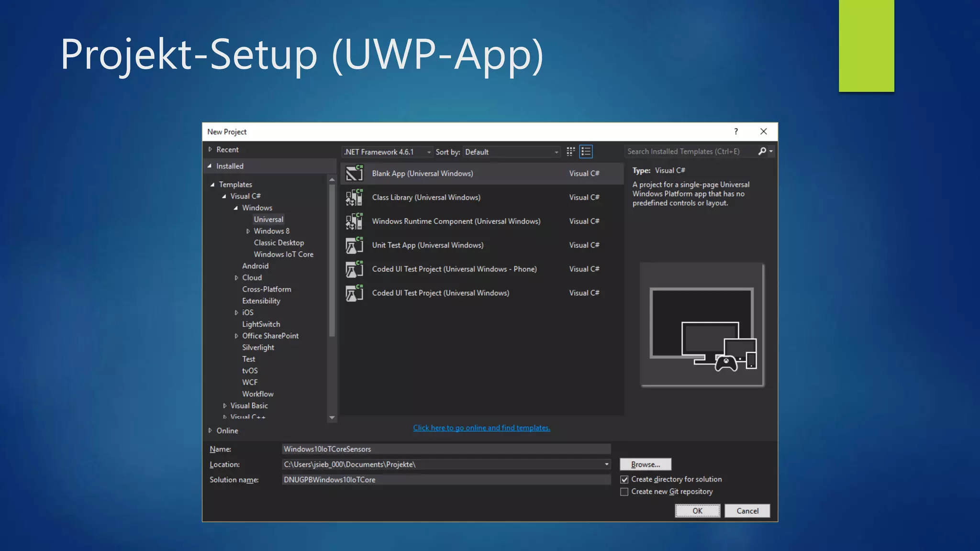
Task: Click the template tree scrollbar down arrow
Action: [332, 418]
